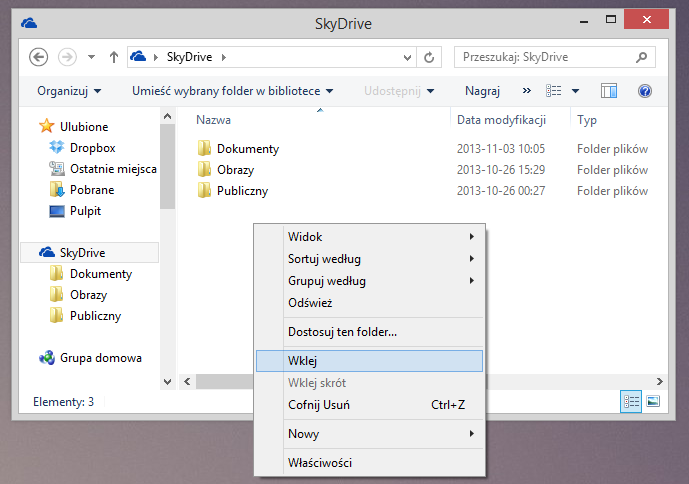
Task: Click the search magnifier icon
Action: [642, 57]
